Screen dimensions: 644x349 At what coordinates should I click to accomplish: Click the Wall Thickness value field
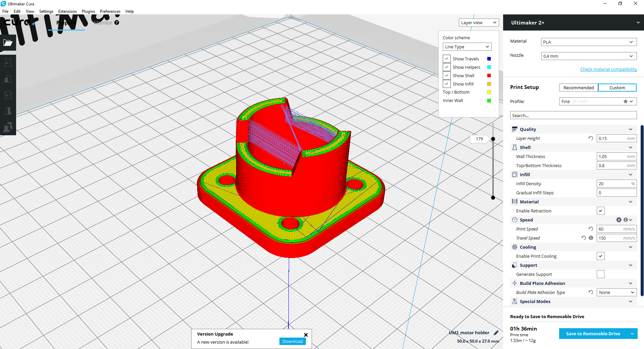pos(616,156)
